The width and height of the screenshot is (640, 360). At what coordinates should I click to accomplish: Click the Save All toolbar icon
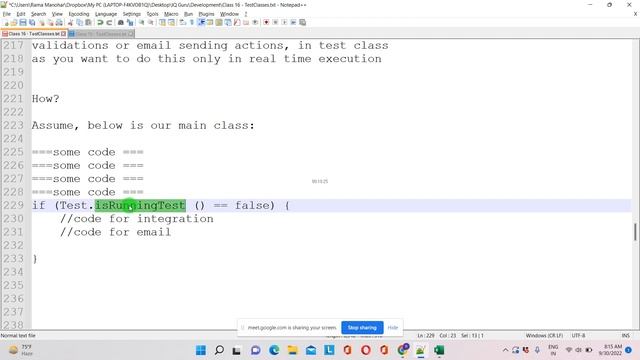[32, 22]
